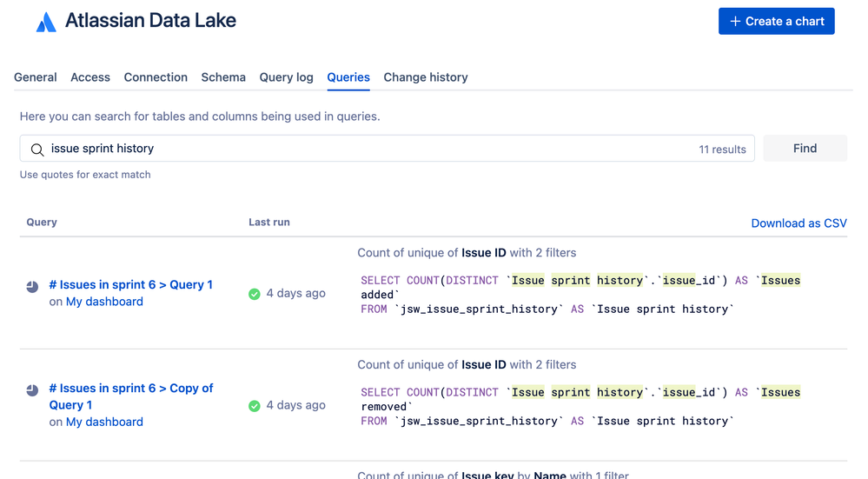Click Copy of Query 1 'Count of unique' summary
The height and width of the screenshot is (479, 868).
pos(467,364)
